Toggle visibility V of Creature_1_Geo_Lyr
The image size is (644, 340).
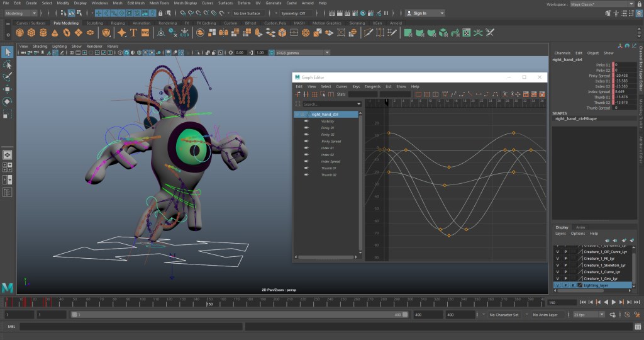pos(557,278)
